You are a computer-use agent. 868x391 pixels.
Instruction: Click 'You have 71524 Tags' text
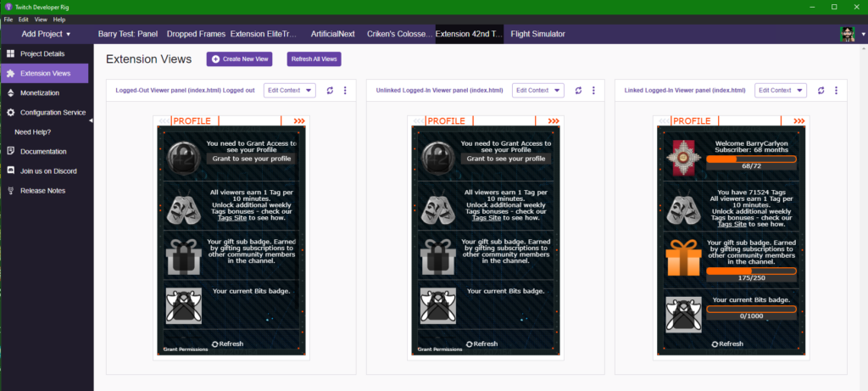(x=751, y=193)
